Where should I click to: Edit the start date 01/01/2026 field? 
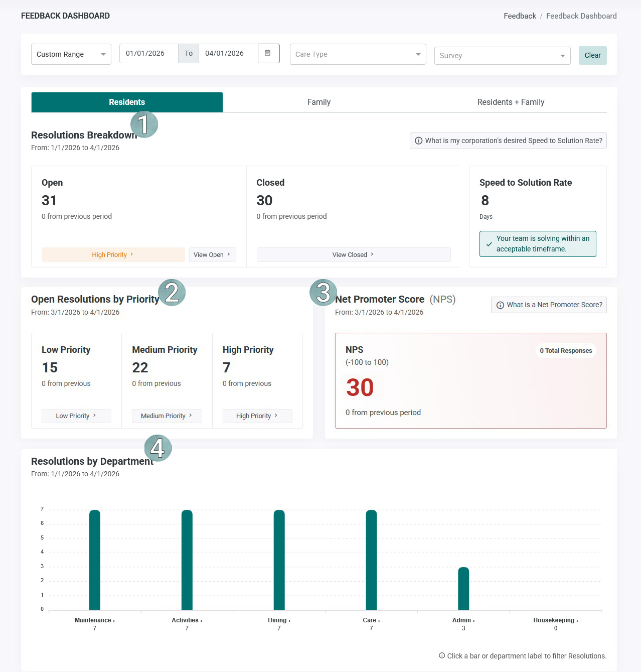[149, 53]
